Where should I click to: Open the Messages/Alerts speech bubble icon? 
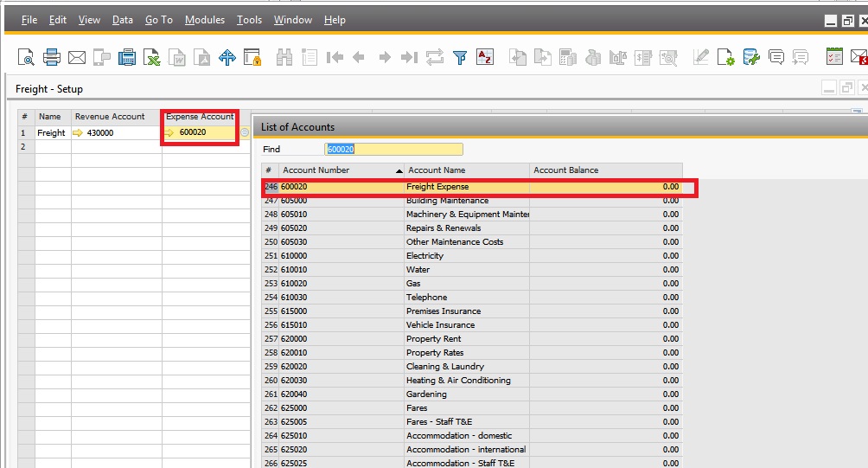[x=776, y=57]
